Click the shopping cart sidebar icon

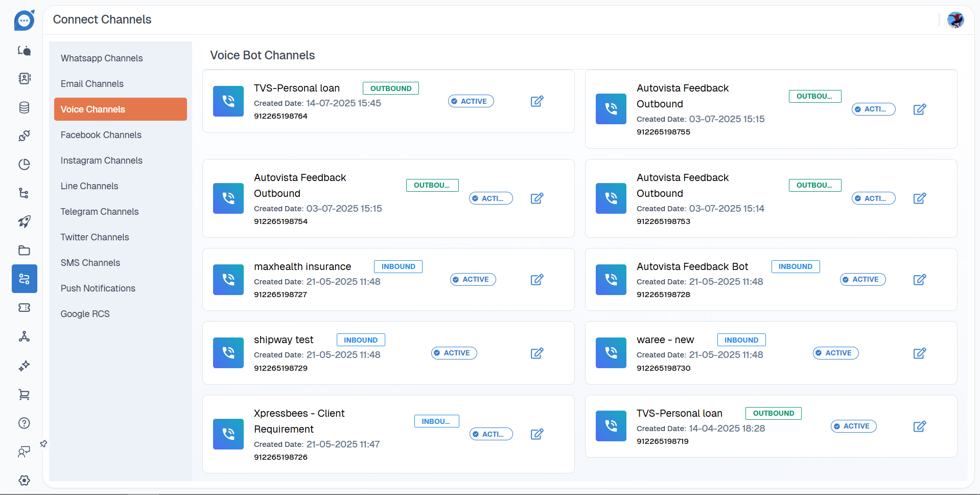[x=24, y=394]
